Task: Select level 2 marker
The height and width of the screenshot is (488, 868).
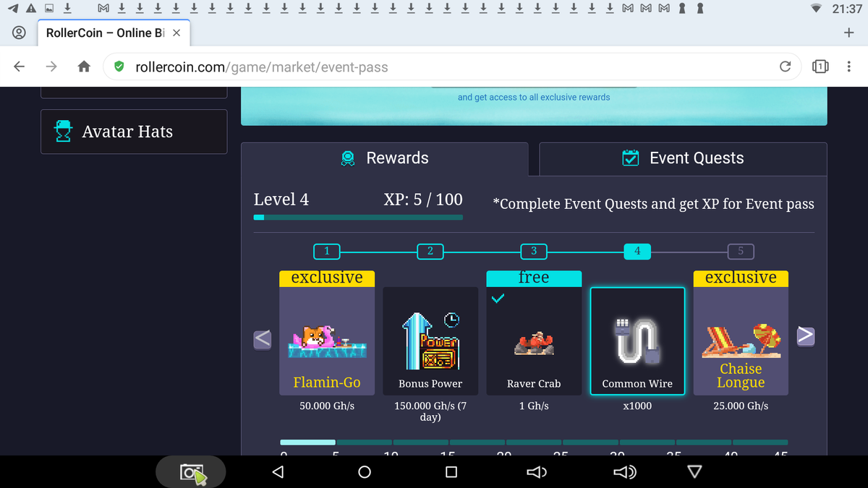Action: click(430, 251)
